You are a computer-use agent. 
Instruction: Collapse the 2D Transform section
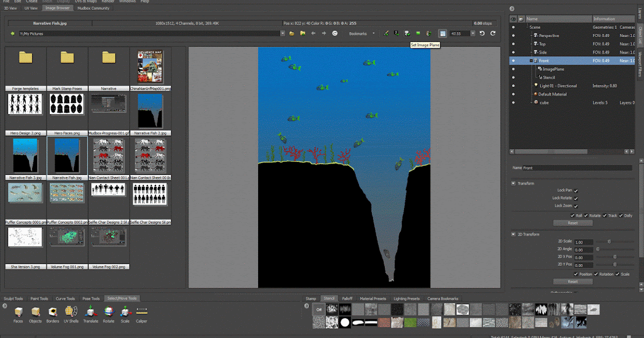[514, 234]
